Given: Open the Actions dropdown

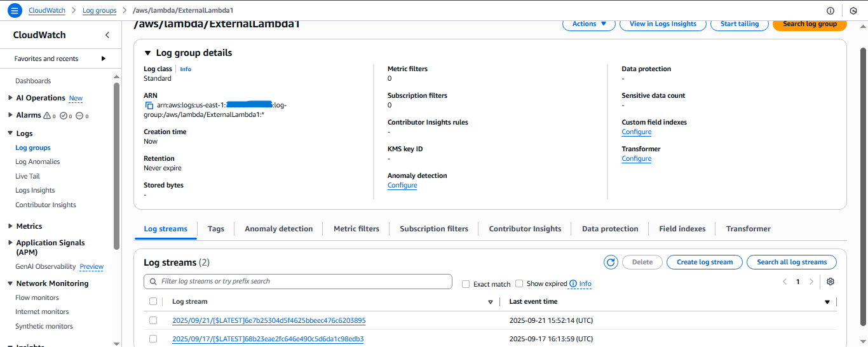Looking at the screenshot, I should [x=589, y=24].
